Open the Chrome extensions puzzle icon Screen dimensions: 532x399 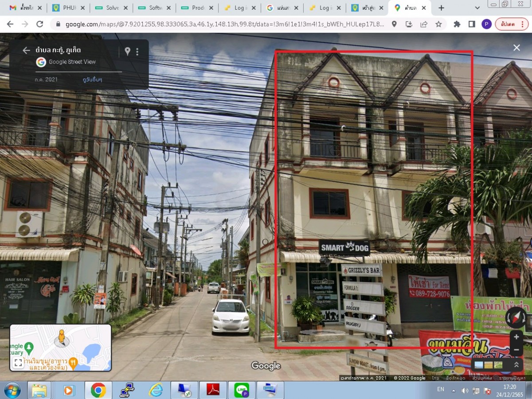457,24
